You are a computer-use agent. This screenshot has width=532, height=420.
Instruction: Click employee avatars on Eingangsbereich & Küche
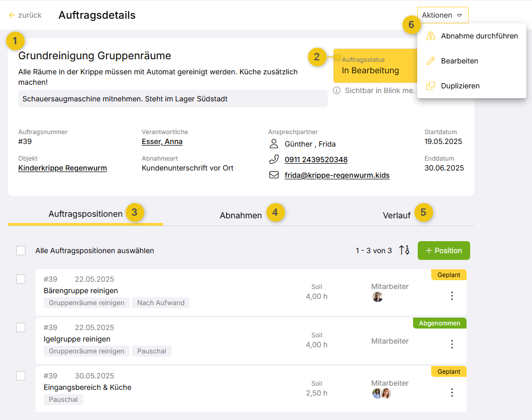click(382, 393)
